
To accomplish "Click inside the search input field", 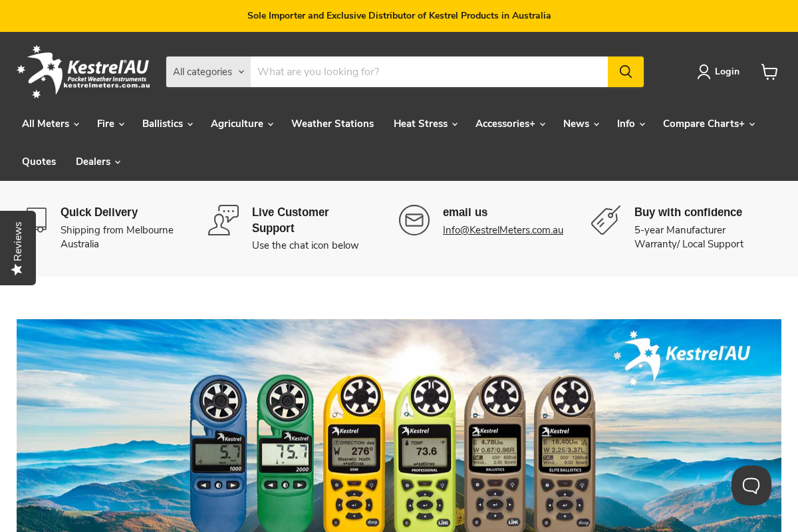I will (429, 71).
